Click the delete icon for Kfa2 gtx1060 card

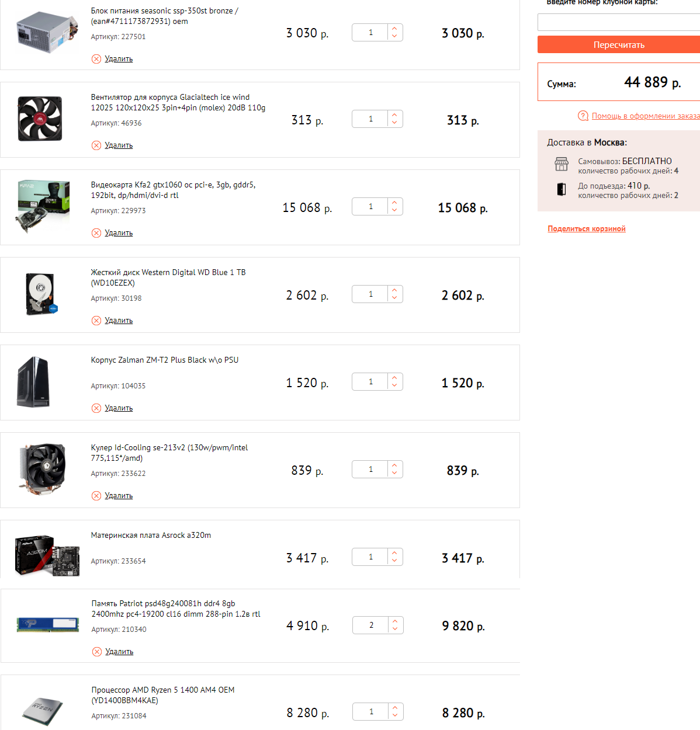(x=96, y=233)
